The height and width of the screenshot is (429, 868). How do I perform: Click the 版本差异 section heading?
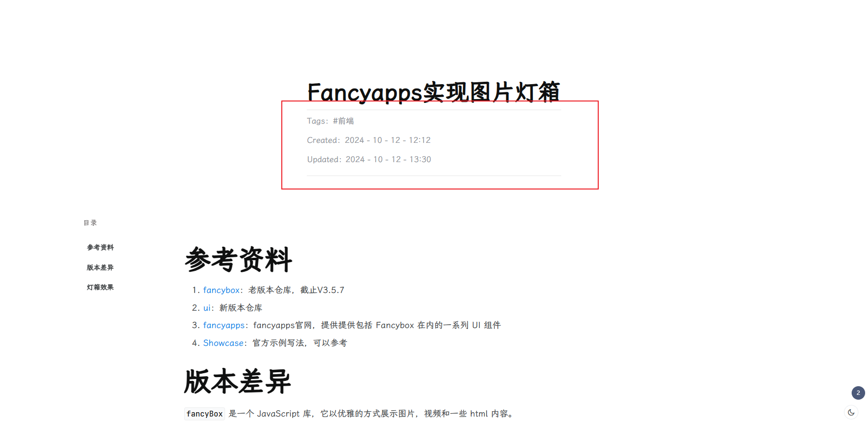tap(238, 382)
